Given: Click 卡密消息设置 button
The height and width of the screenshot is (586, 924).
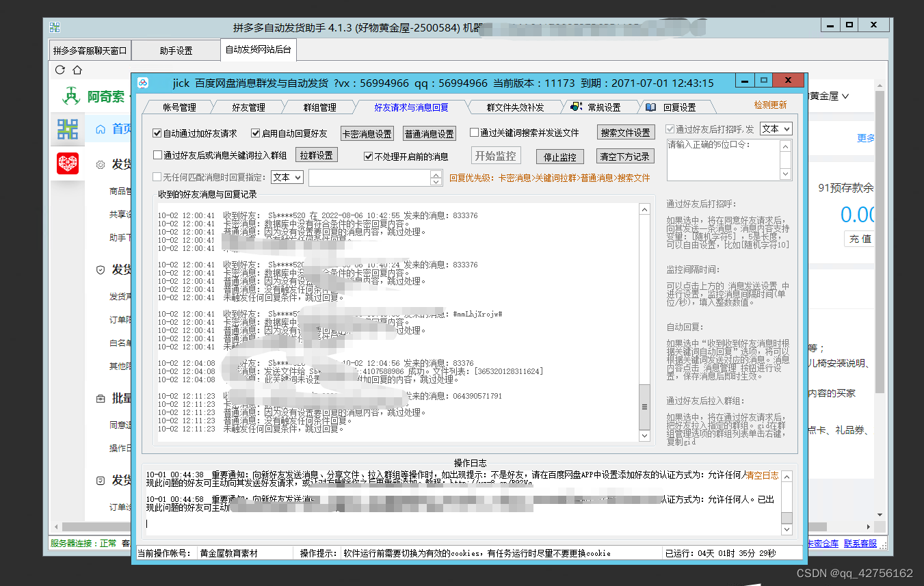Looking at the screenshot, I should (x=367, y=134).
